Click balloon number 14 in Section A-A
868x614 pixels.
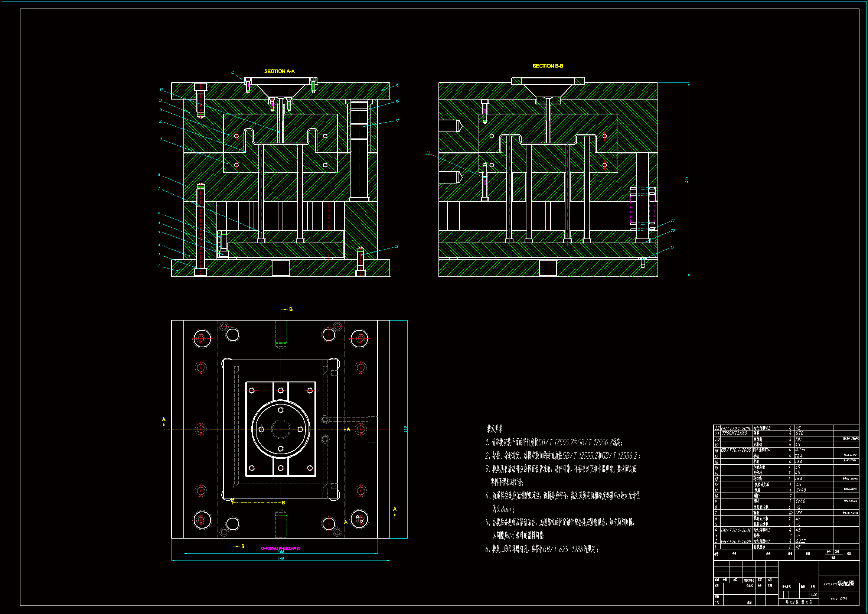click(232, 73)
